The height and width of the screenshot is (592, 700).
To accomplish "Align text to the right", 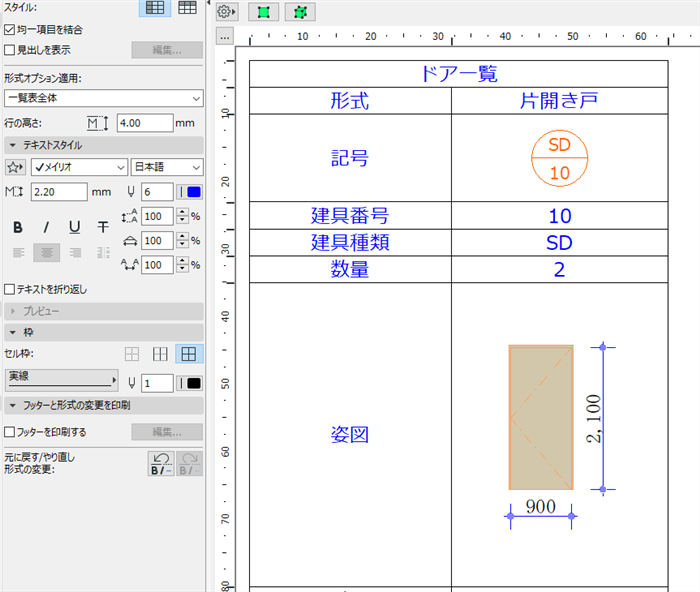I will pos(75,253).
